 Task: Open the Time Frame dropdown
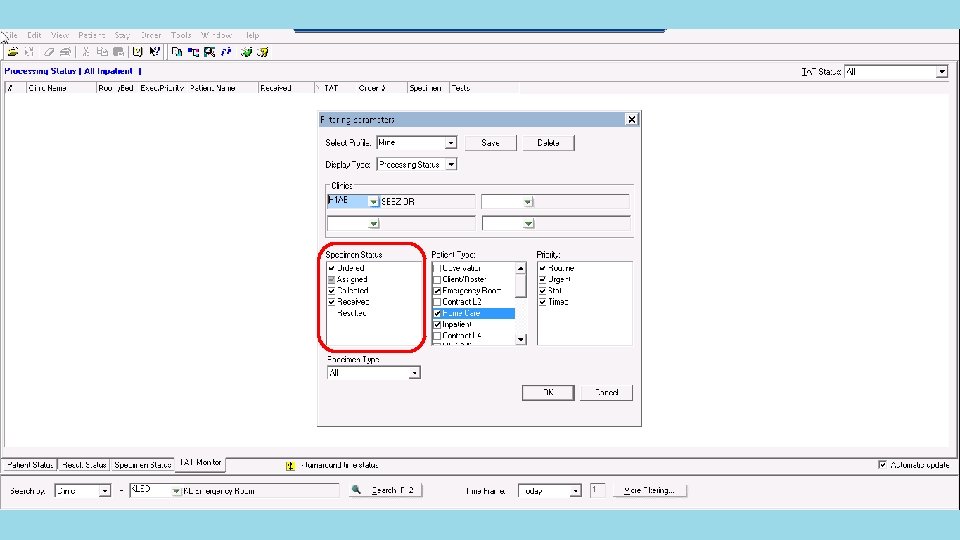click(x=575, y=491)
